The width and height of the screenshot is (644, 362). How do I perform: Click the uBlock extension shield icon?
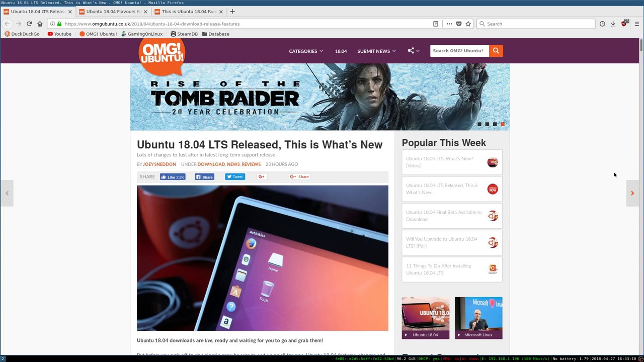click(x=624, y=24)
